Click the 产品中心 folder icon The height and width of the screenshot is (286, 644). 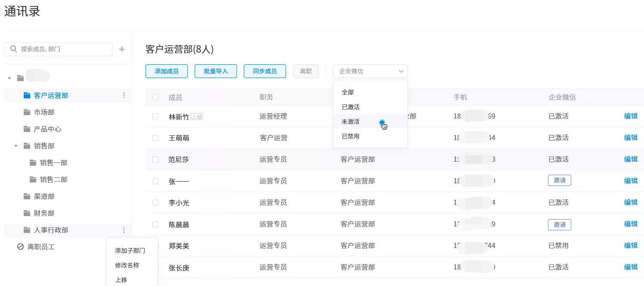tap(27, 129)
